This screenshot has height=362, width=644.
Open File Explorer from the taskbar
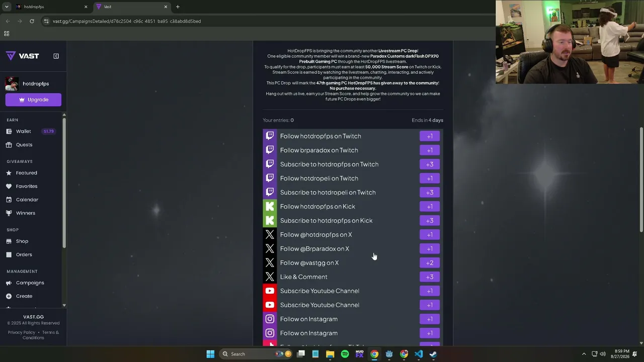click(330, 354)
